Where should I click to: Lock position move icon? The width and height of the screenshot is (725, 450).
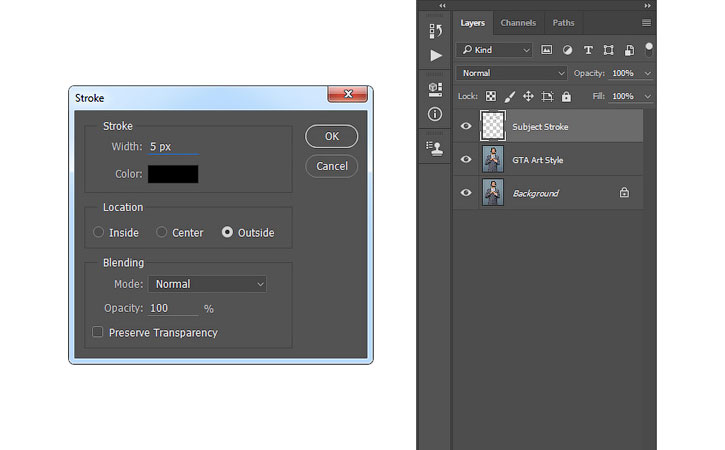(x=528, y=96)
